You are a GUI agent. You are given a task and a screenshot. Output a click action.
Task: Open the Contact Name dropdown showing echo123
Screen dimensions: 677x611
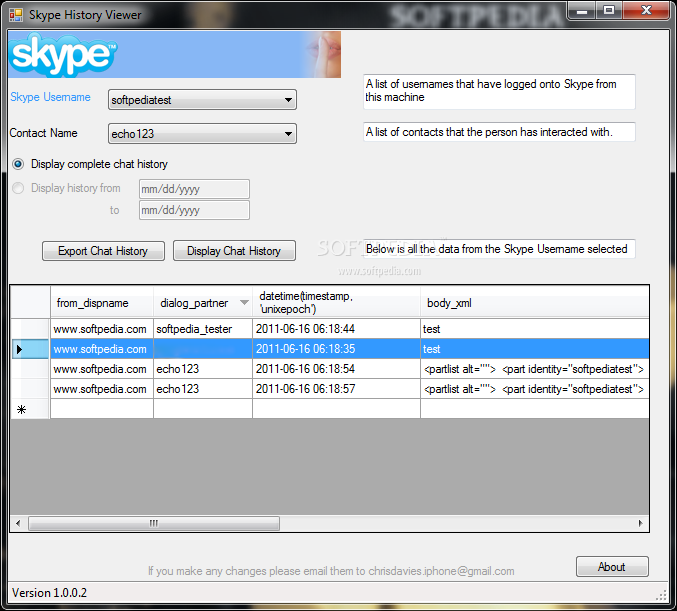pos(202,134)
